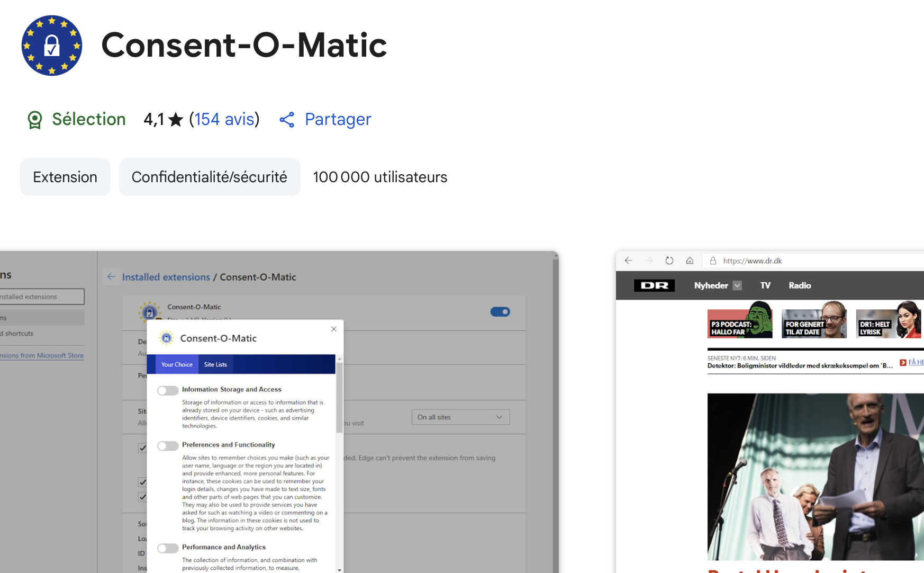Image resolution: width=924 pixels, height=573 pixels.
Task: Click the back arrow beside Installed extensions breadcrumb
Action: [111, 276]
